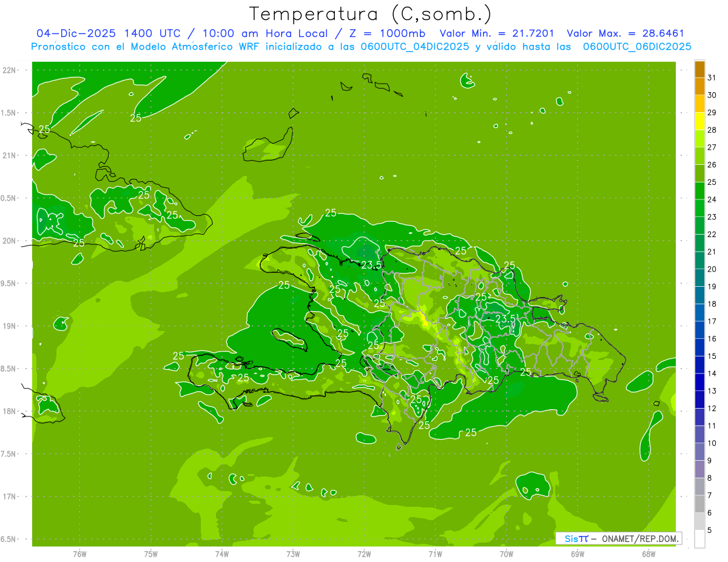Click the 17N latitude axis label
Image resolution: width=728 pixels, height=562 pixels.
[x=8, y=497]
